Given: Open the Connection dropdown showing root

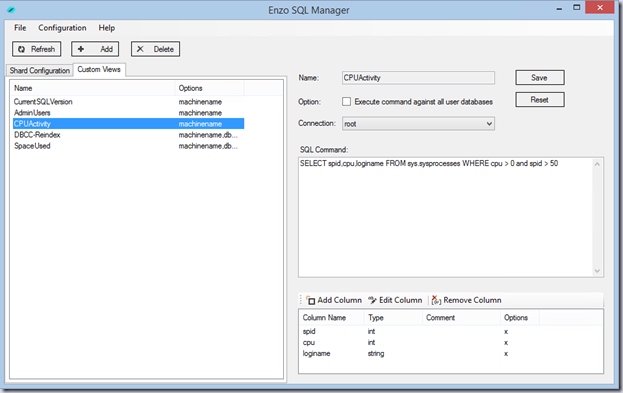Looking at the screenshot, I should (x=418, y=124).
